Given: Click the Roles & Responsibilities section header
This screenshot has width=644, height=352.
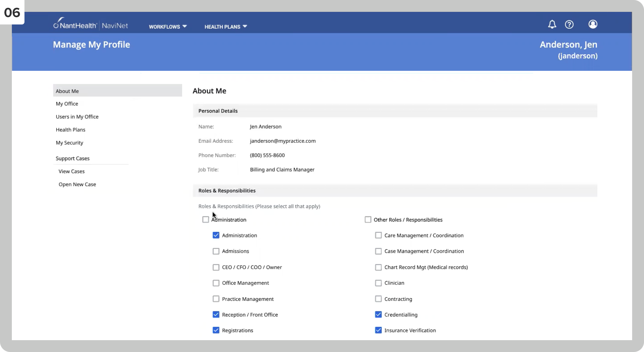Looking at the screenshot, I should (x=395, y=191).
